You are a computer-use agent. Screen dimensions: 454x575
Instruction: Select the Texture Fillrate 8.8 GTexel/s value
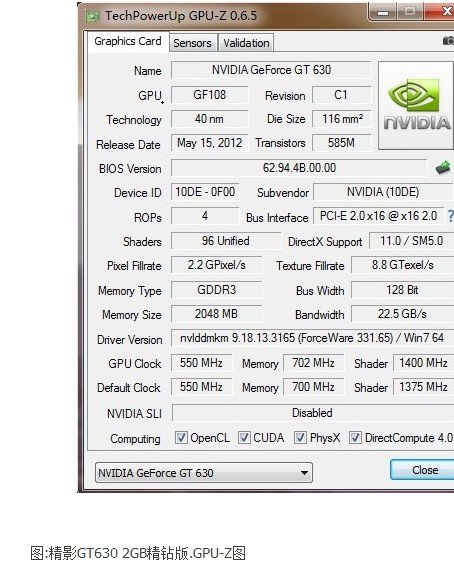click(403, 265)
